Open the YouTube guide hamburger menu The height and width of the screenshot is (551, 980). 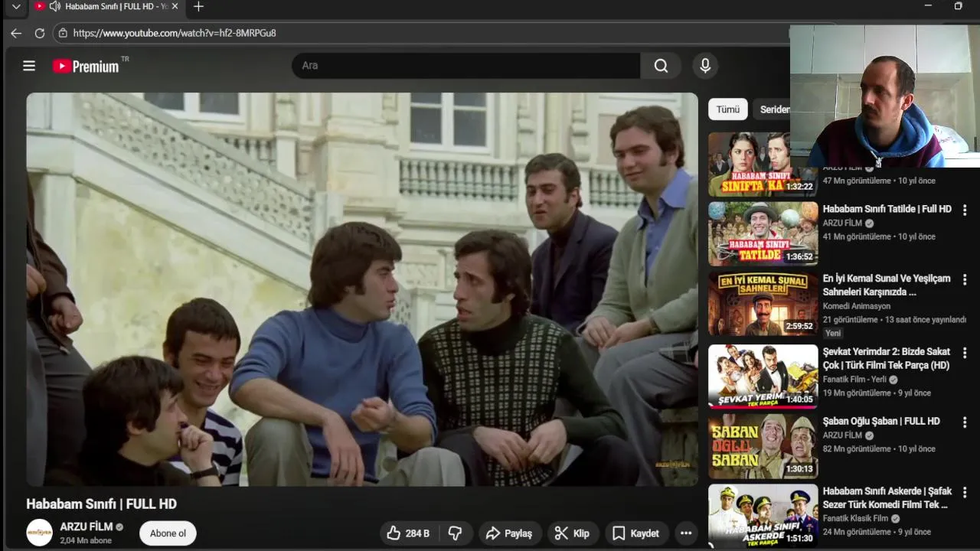tap(29, 66)
